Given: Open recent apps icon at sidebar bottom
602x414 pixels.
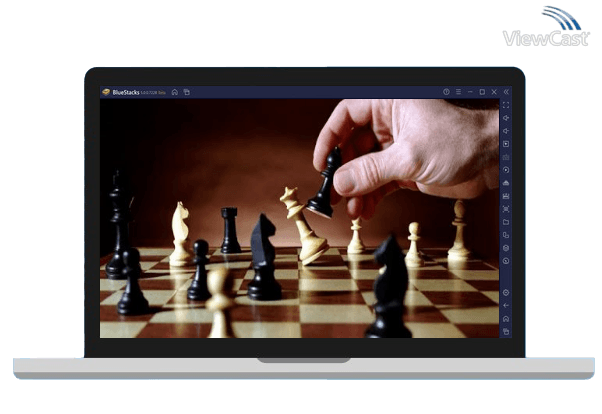Looking at the screenshot, I should 506,331.
